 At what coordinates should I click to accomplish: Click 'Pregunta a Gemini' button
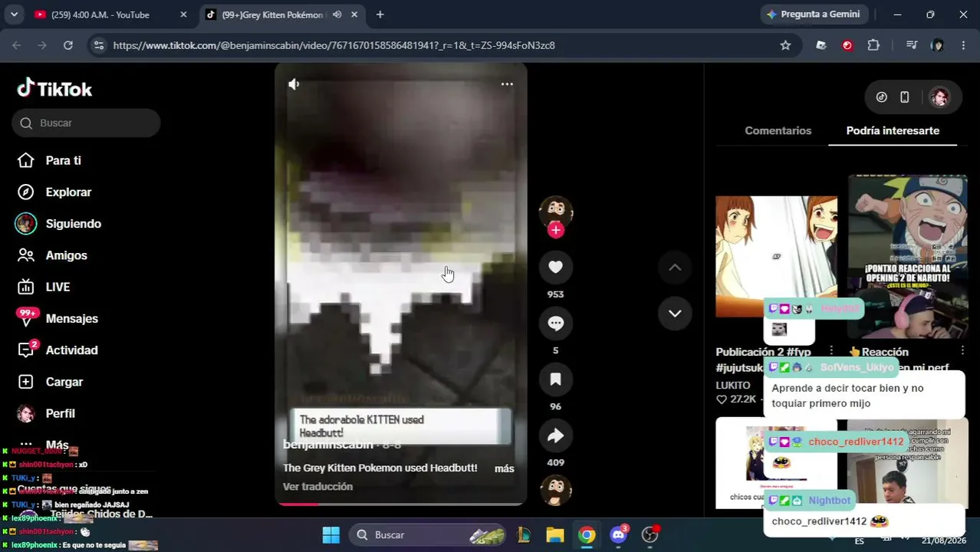pos(814,15)
